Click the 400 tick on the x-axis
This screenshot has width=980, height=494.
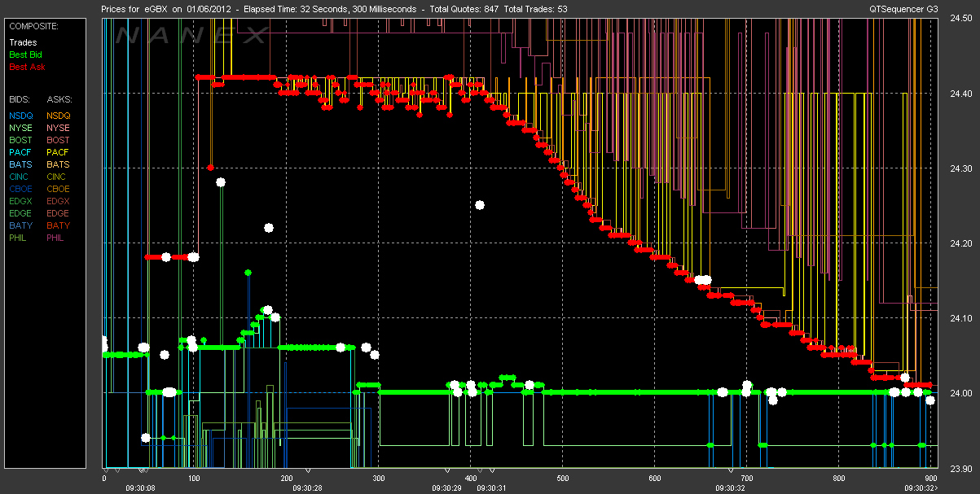pyautogui.click(x=470, y=479)
